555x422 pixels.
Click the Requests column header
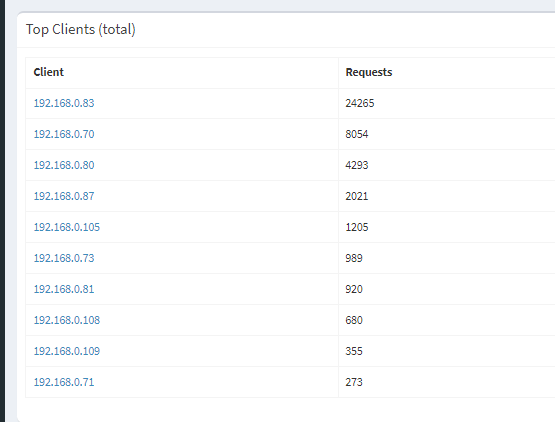369,72
